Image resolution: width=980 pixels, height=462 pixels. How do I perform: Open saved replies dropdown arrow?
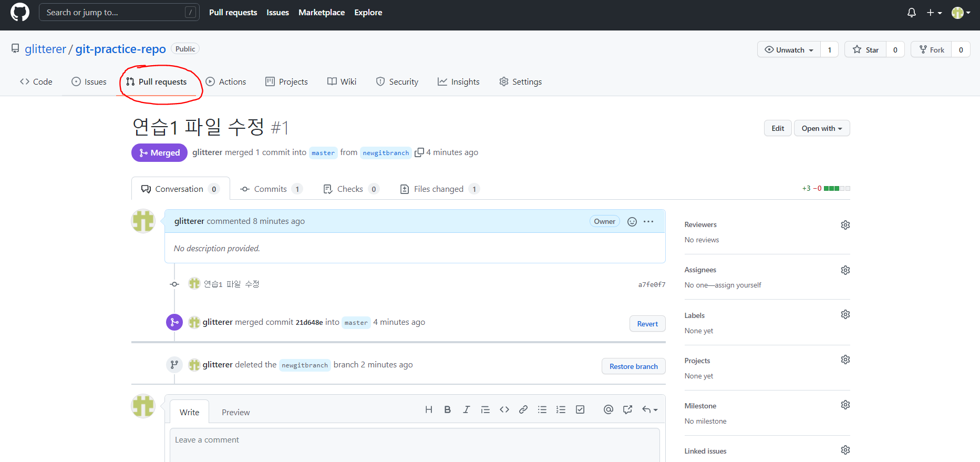click(x=650, y=409)
